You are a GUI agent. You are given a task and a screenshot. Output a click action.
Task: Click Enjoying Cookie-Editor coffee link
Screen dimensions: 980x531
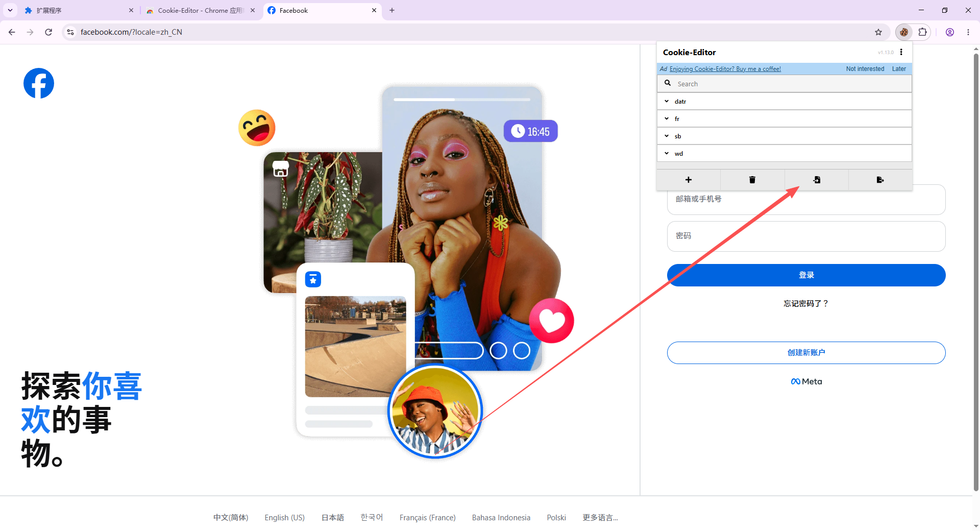click(725, 69)
